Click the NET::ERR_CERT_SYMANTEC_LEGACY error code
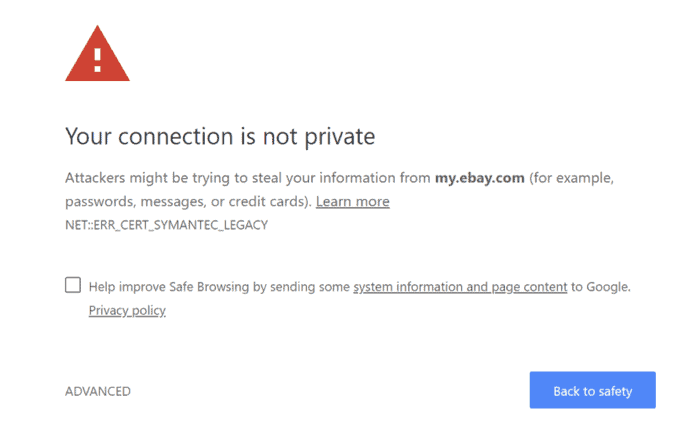 [x=166, y=225]
